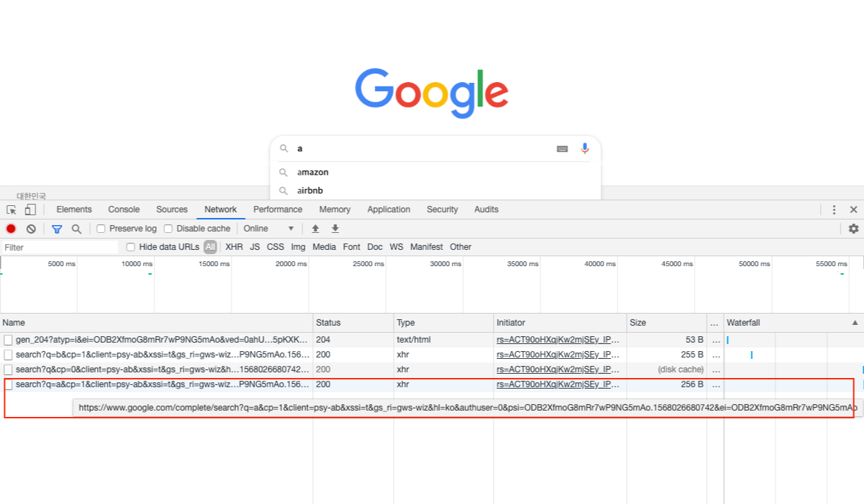
Task: Open the ellipsis column header
Action: tap(715, 323)
